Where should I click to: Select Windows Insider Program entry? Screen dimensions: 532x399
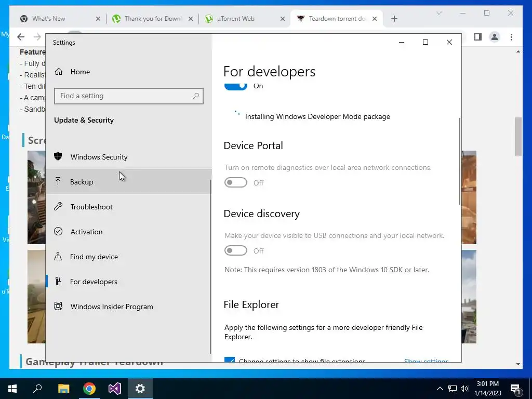pyautogui.click(x=129, y=307)
